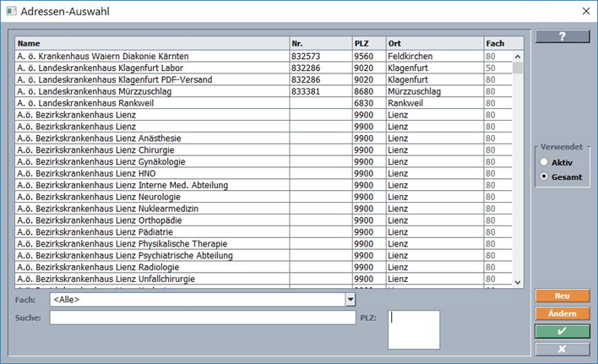The height and width of the screenshot is (364, 598).
Task: Focus the PLZ input box
Action: 414,329
